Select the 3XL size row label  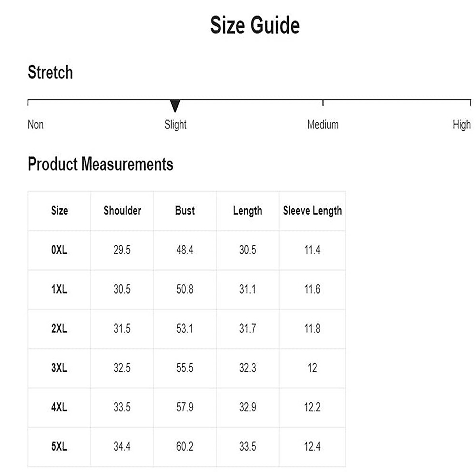59,368
